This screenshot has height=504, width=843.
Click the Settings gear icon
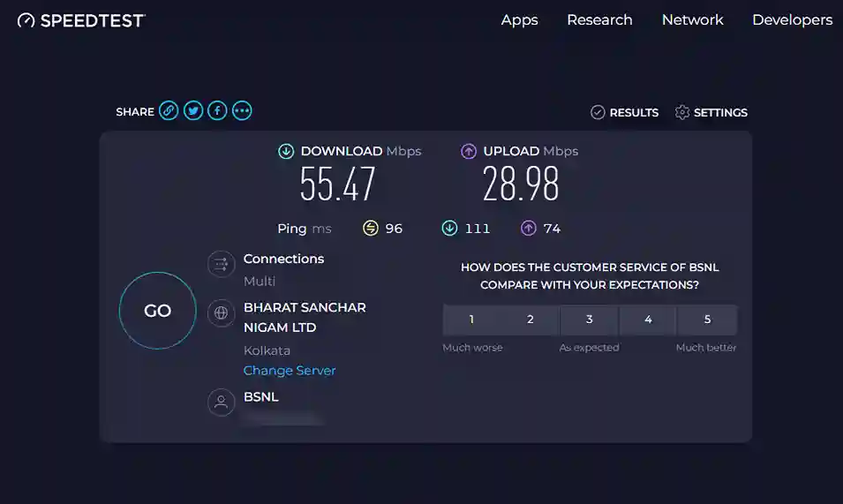(x=681, y=112)
